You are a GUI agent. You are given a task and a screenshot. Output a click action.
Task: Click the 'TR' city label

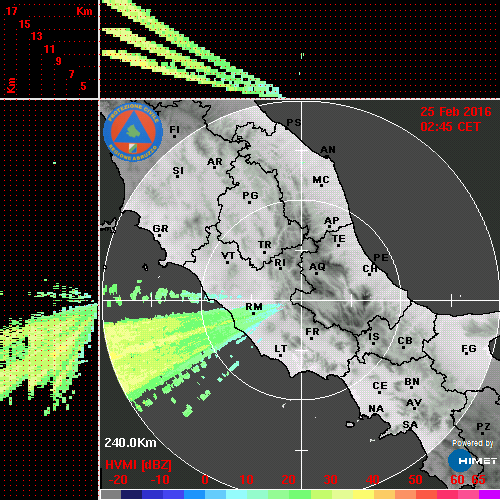(x=265, y=245)
